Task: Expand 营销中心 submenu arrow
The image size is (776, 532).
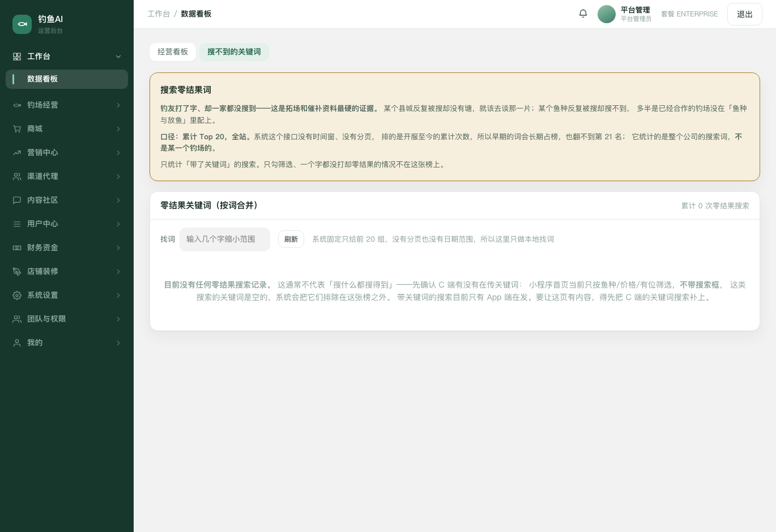Action: pos(118,153)
